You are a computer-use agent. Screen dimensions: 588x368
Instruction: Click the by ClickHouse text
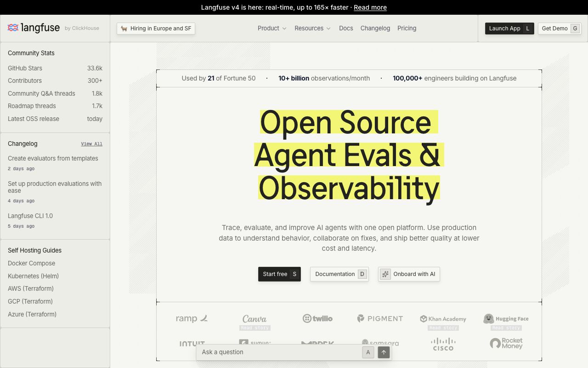pyautogui.click(x=82, y=29)
